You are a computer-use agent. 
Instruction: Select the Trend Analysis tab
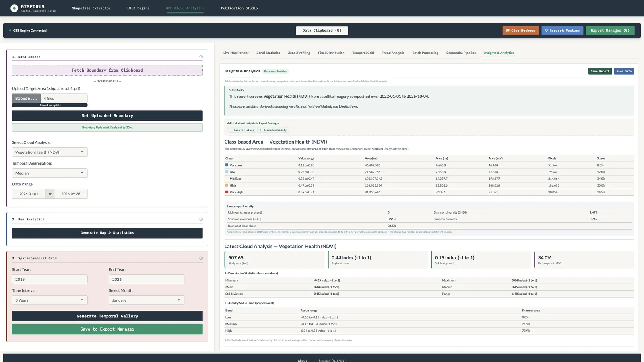pos(393,53)
